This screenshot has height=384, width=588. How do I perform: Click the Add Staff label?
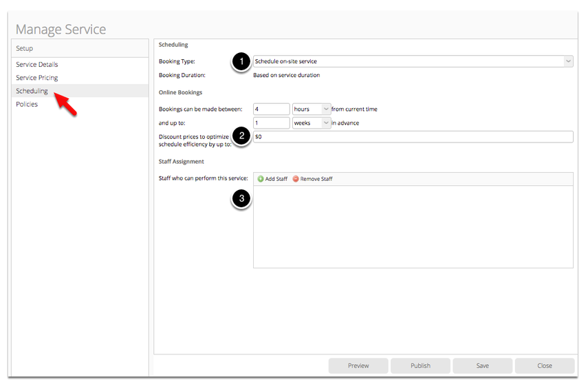tap(276, 179)
